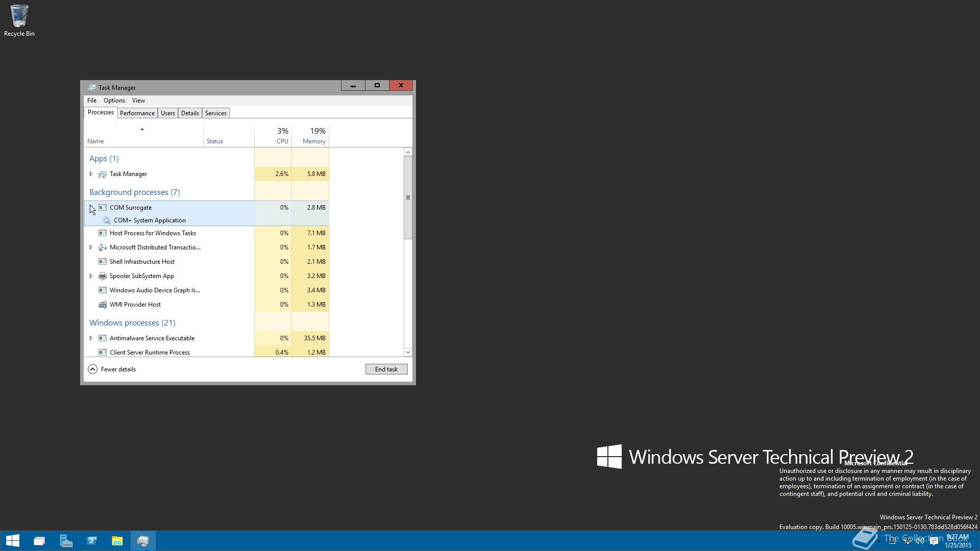Click the Host Process for Windows Tasks icon
This screenshot has height=551, width=980.
pyautogui.click(x=103, y=233)
